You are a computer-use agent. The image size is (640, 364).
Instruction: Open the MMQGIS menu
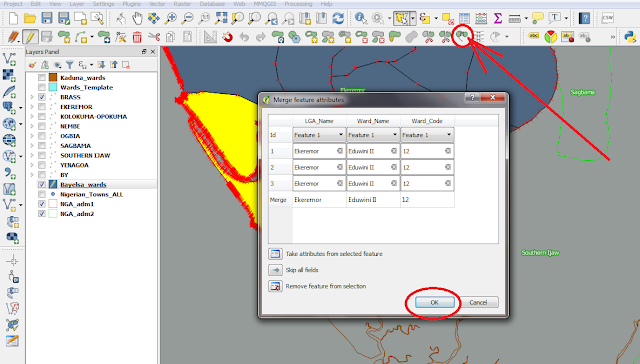click(x=265, y=4)
